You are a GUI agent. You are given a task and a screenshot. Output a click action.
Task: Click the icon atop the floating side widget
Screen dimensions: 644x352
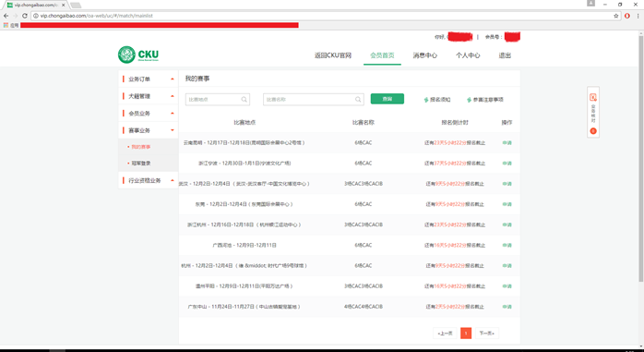pos(593,97)
